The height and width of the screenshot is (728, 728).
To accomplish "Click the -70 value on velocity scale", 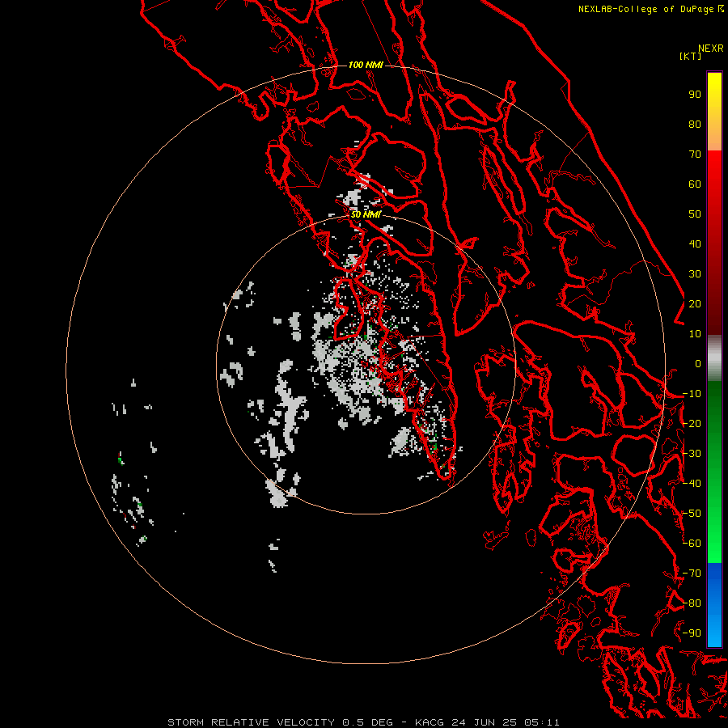I will 692,574.
